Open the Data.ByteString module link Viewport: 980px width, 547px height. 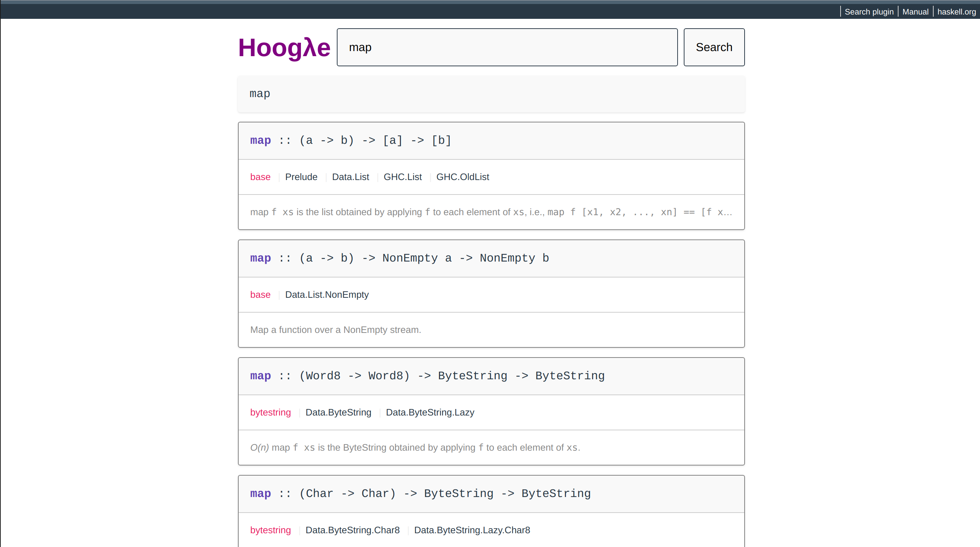tap(338, 412)
